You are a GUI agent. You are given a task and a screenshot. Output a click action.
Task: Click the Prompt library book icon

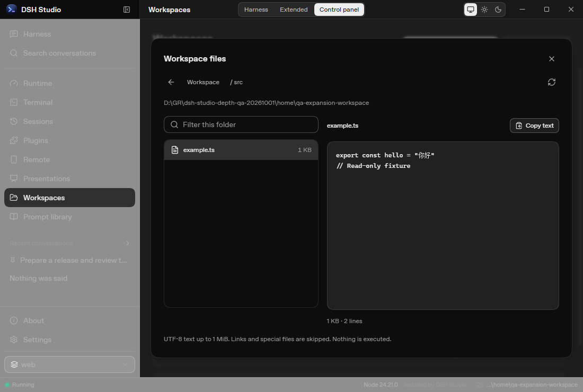14,217
